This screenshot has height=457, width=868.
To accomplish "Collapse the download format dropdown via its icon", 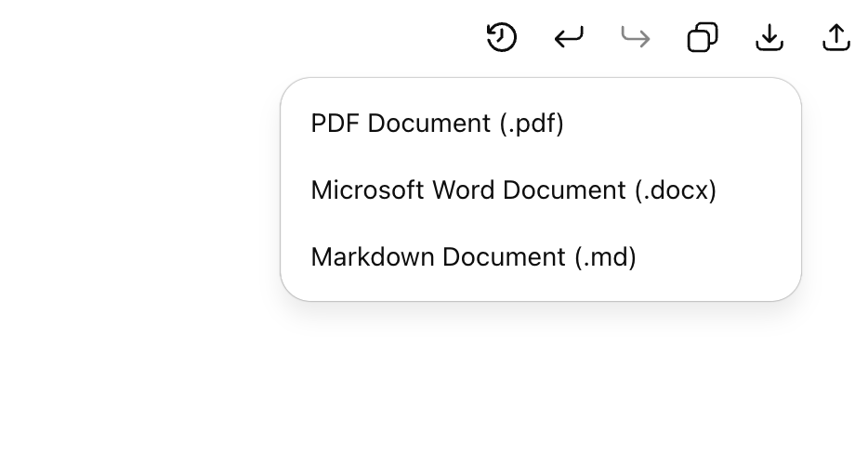I will (x=769, y=37).
